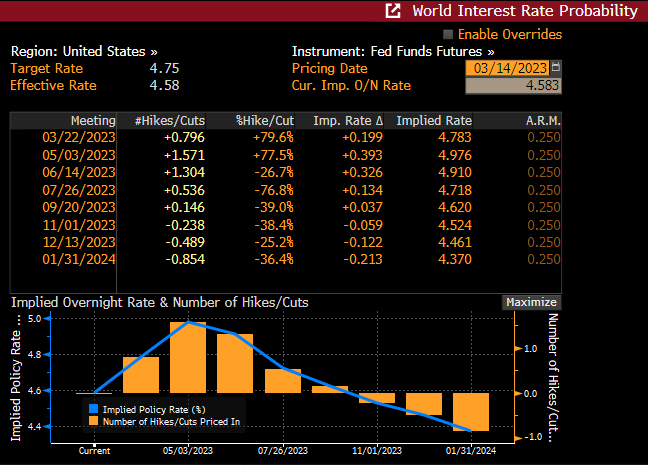Expand the Region United States selector

84,50
